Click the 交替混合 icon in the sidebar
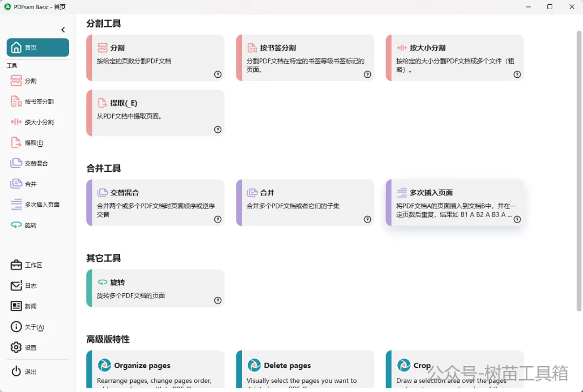 (16, 163)
